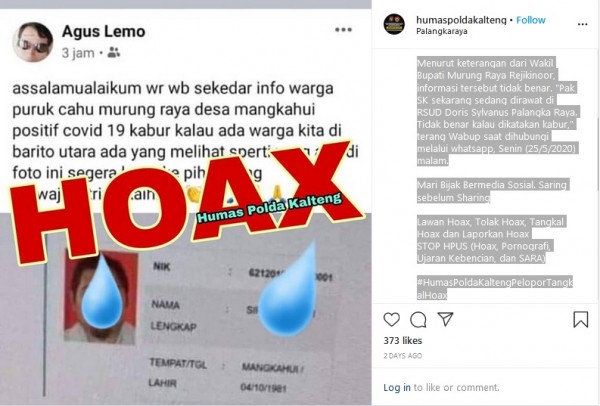Click Agus Lemo's profile picture

point(33,42)
